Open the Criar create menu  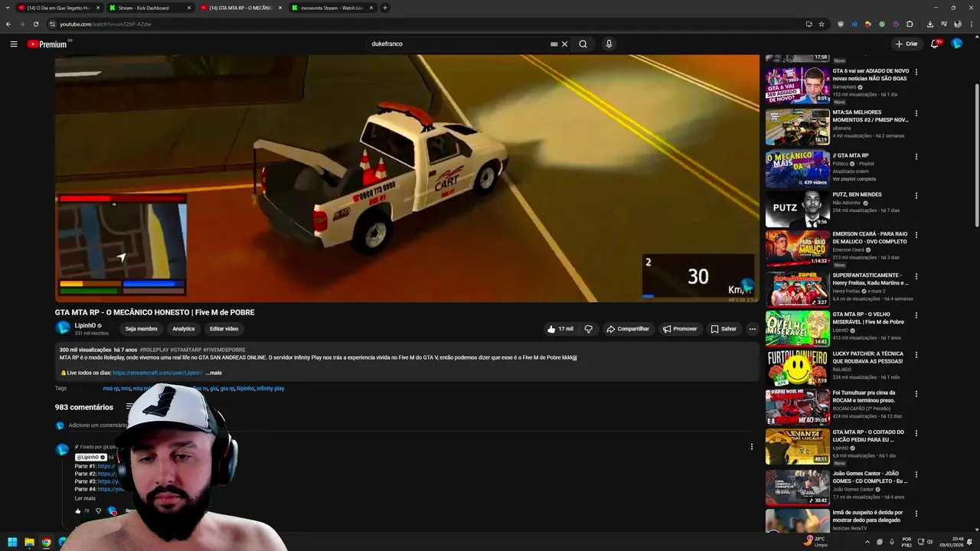point(906,44)
